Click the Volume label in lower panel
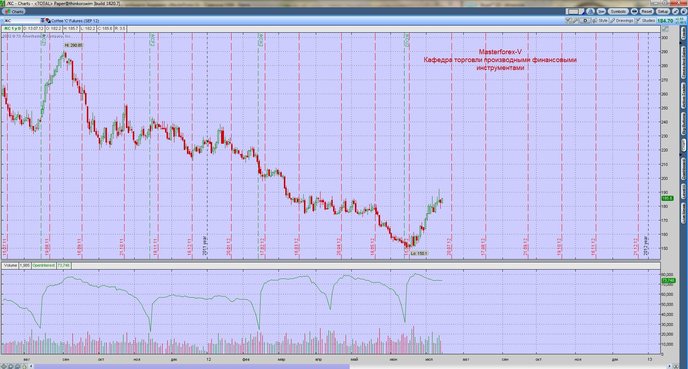Viewport: 688px width, 369px height. (x=11, y=265)
